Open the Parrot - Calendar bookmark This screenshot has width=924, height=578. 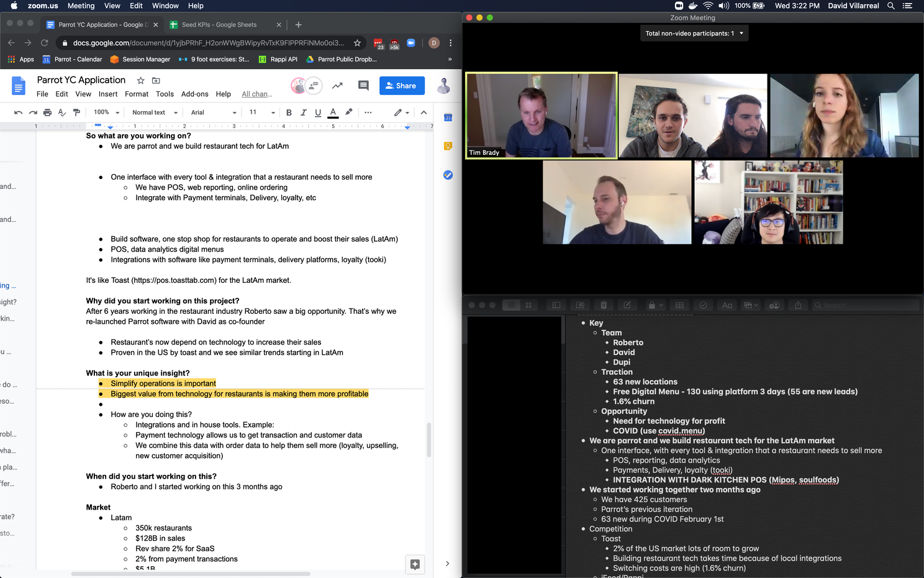(x=71, y=59)
